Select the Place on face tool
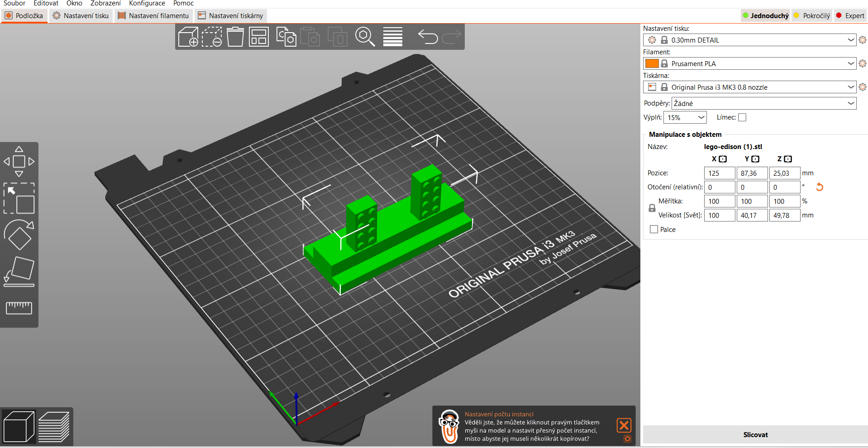Viewport: 868px width, 448px height. [x=19, y=272]
